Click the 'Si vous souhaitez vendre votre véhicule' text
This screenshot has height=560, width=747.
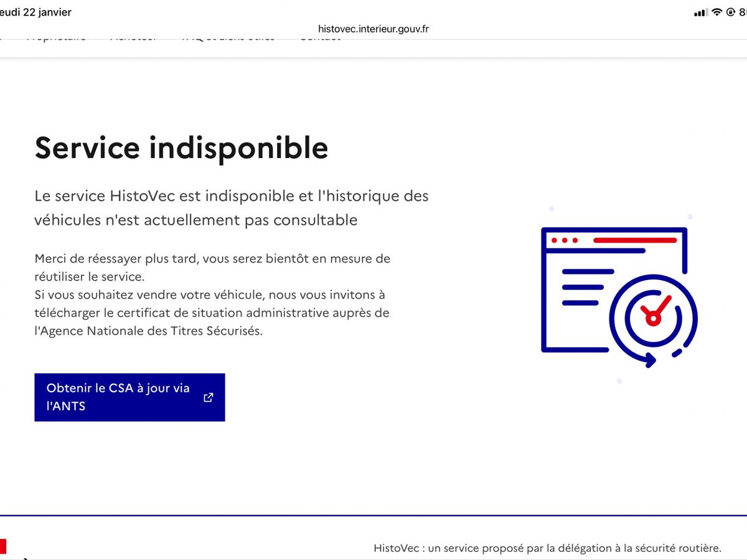tap(212, 312)
